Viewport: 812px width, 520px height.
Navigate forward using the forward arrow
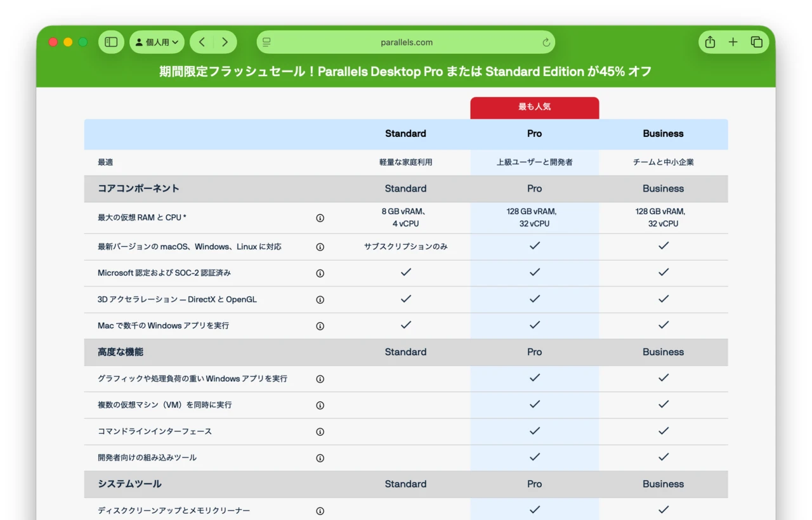click(226, 42)
